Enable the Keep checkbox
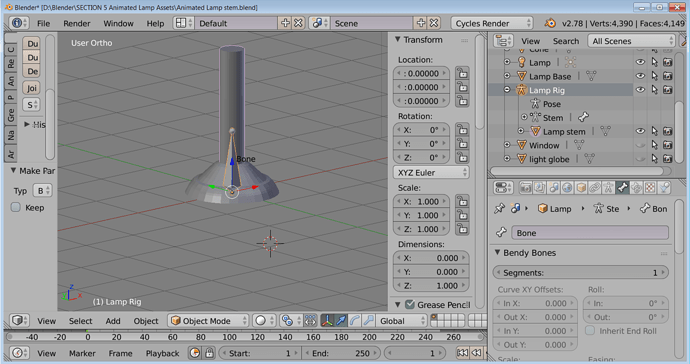Screen dimensions: 690x364 (16, 207)
